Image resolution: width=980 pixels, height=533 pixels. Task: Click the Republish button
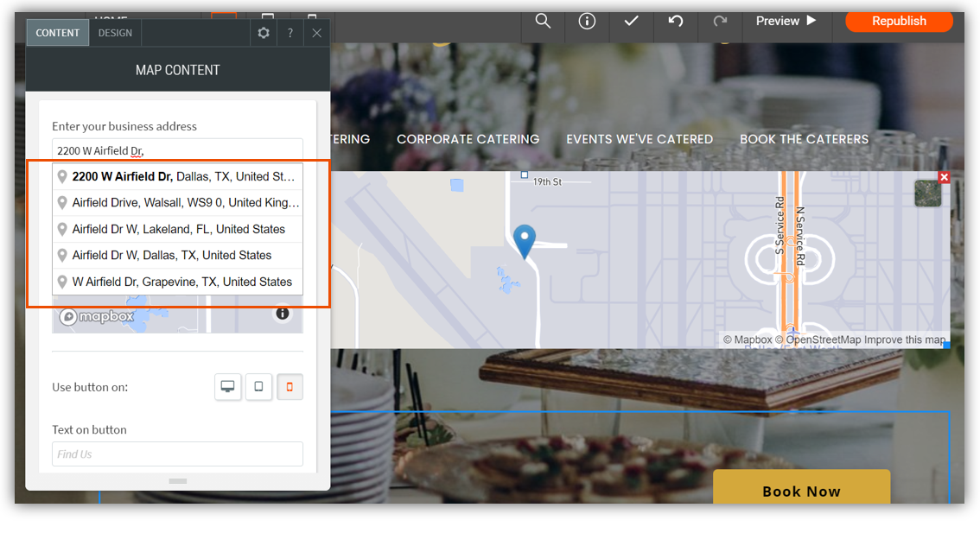point(899,22)
